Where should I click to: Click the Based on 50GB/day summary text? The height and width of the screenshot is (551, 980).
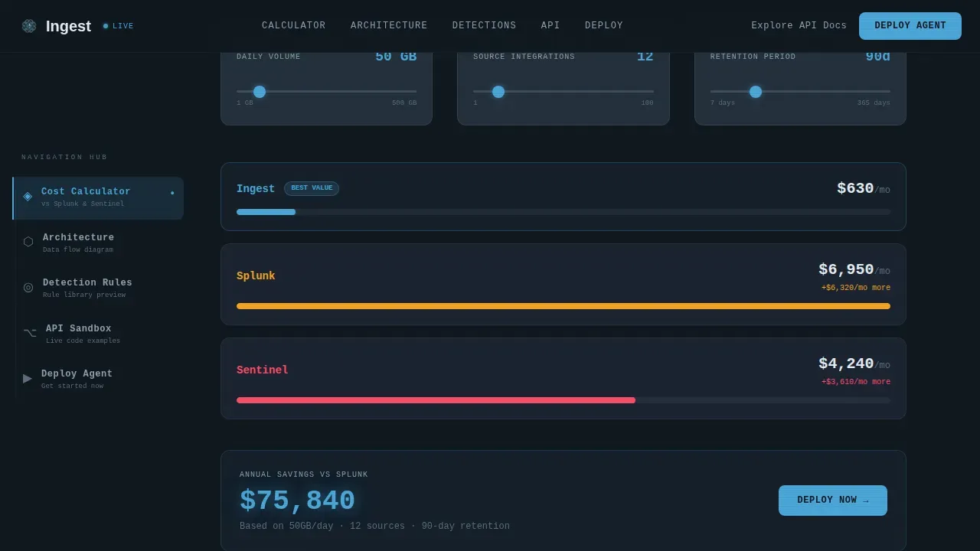[374, 526]
